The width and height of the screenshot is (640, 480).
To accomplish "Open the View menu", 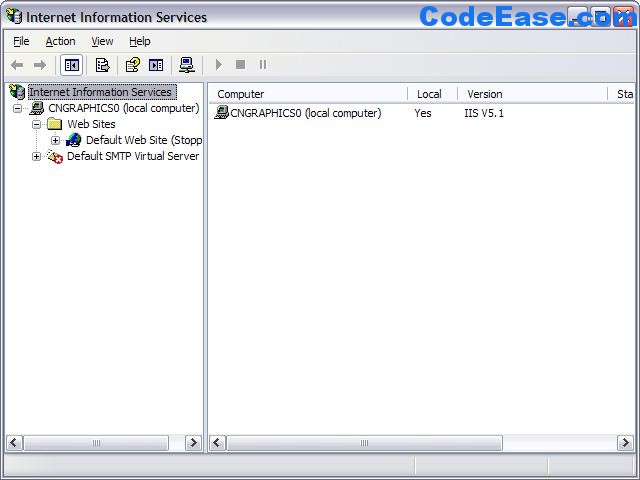I will (x=102, y=41).
